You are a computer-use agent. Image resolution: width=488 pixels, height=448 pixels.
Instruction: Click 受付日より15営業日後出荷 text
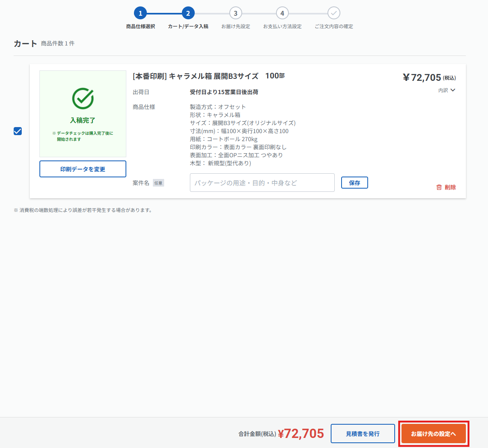pos(224,92)
